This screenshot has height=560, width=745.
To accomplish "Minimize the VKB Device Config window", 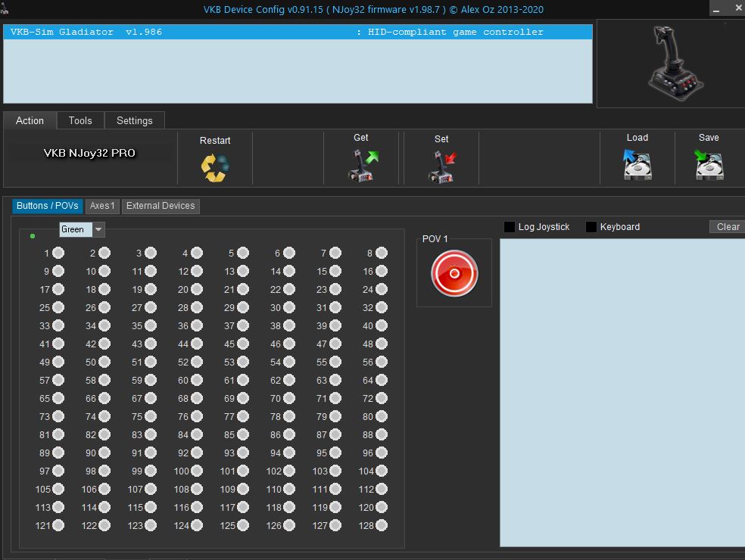I will coord(716,8).
